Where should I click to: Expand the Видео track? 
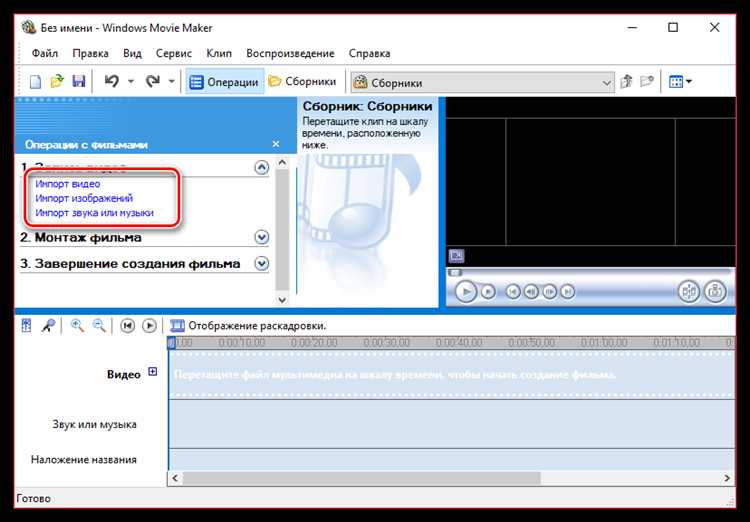153,372
